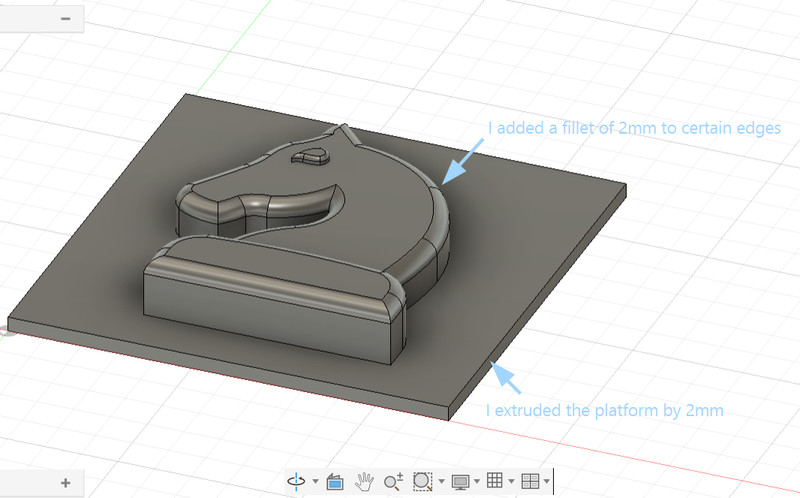Expand the Viewports dropdown arrow
This screenshot has width=800, height=498.
coord(546,481)
